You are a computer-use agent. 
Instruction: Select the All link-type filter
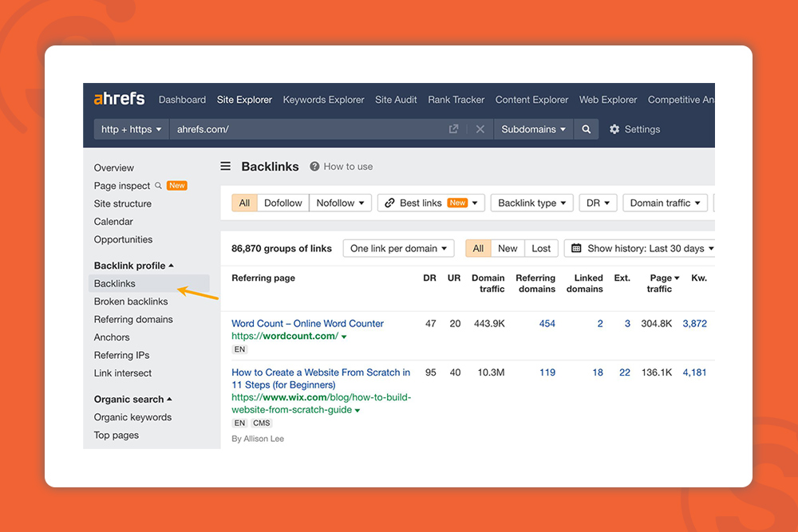pyautogui.click(x=244, y=203)
